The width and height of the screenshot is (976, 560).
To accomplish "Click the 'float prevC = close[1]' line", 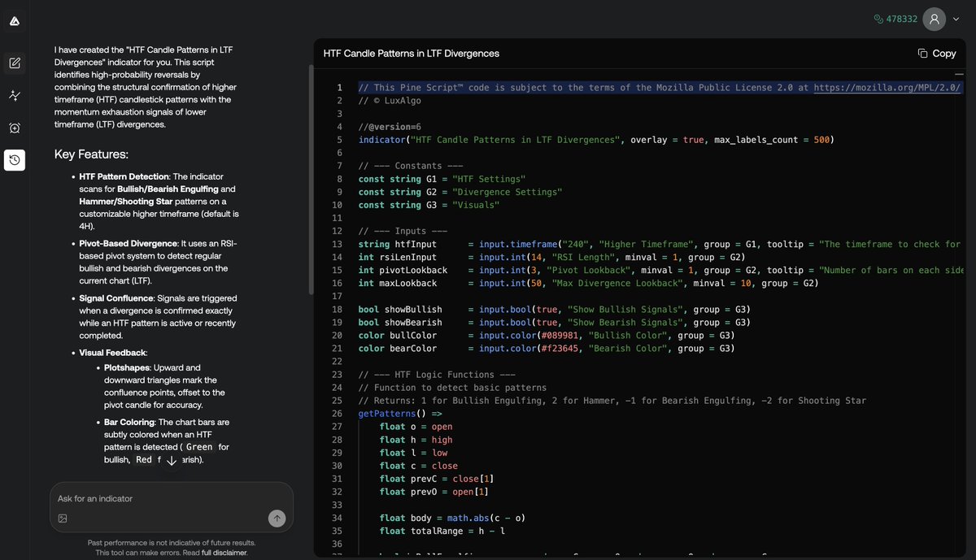I will click(x=437, y=478).
